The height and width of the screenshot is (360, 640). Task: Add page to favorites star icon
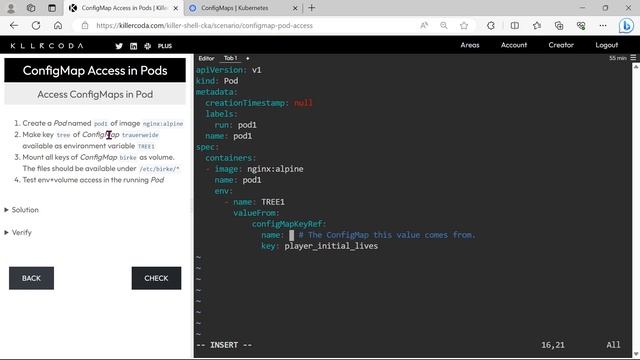tap(464, 25)
